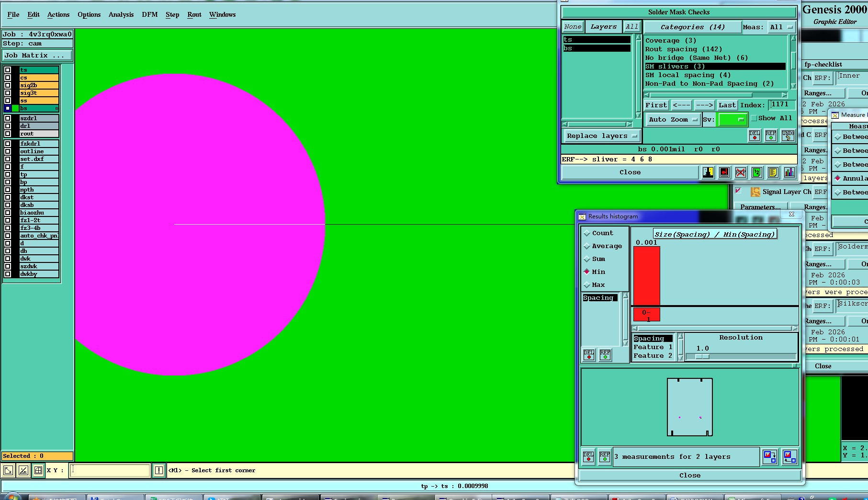868x500 pixels.
Task: Close the Results histogram panel via Close button
Action: click(690, 475)
